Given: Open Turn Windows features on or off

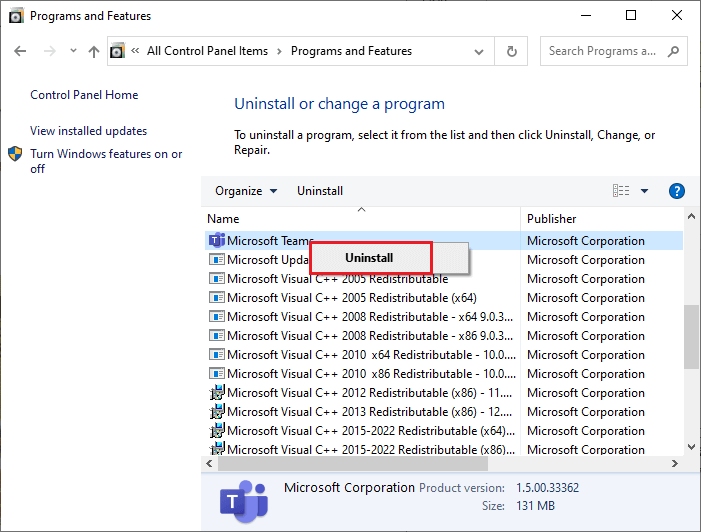Looking at the screenshot, I should (x=106, y=161).
